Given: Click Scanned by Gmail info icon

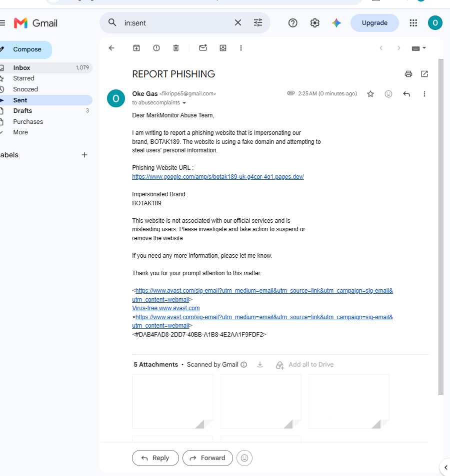Looking at the screenshot, I should point(243,365).
